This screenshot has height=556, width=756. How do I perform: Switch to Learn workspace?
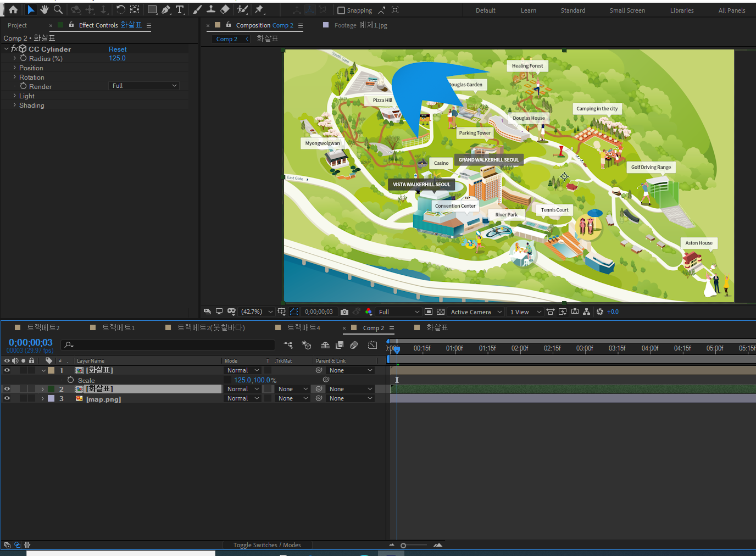[x=529, y=10]
